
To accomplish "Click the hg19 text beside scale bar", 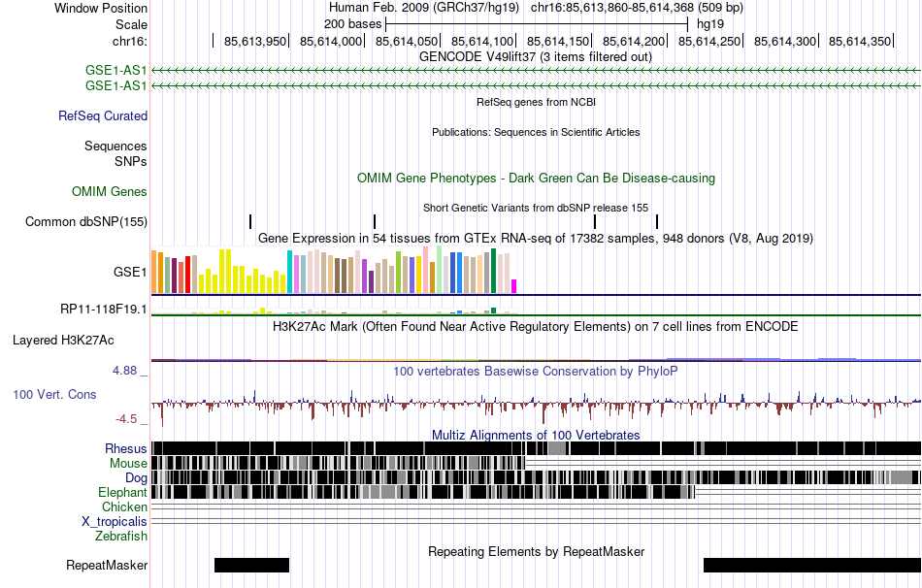I will tap(710, 24).
